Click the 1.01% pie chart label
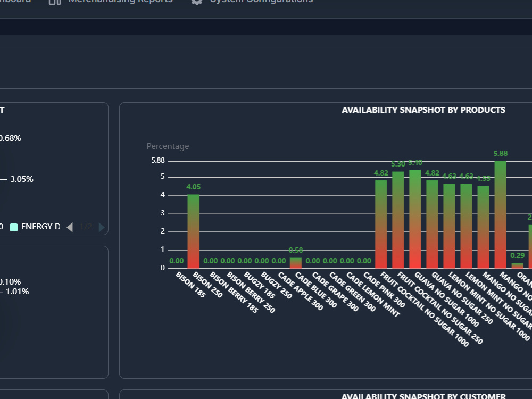The image size is (532, 399). point(18,292)
